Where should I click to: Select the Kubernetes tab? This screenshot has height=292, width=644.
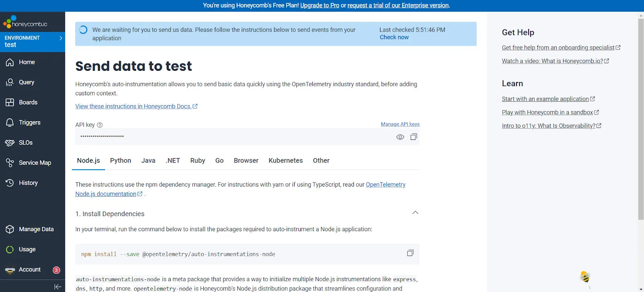coord(285,160)
